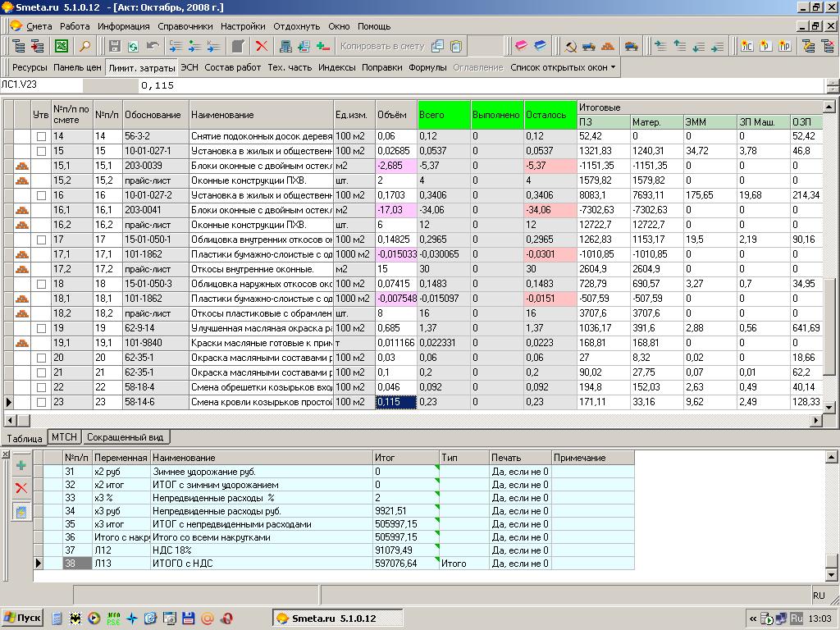Click the blue book toolbar icon
Screen dimensions: 840x630
click(x=540, y=46)
